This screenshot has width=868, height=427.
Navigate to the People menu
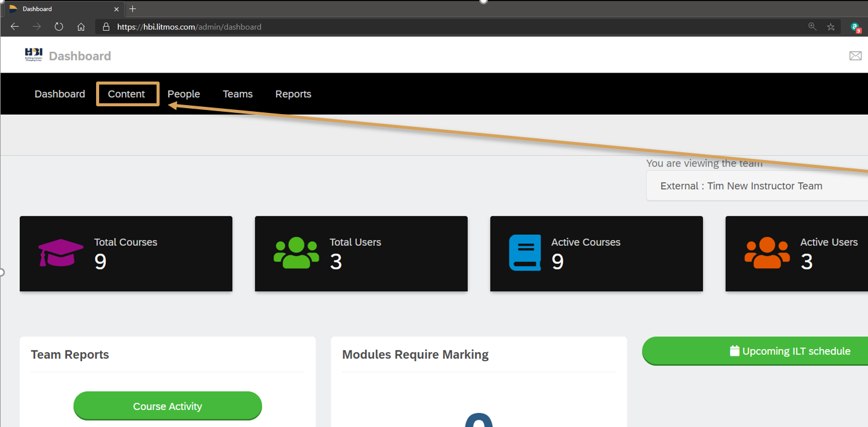pyautogui.click(x=184, y=94)
